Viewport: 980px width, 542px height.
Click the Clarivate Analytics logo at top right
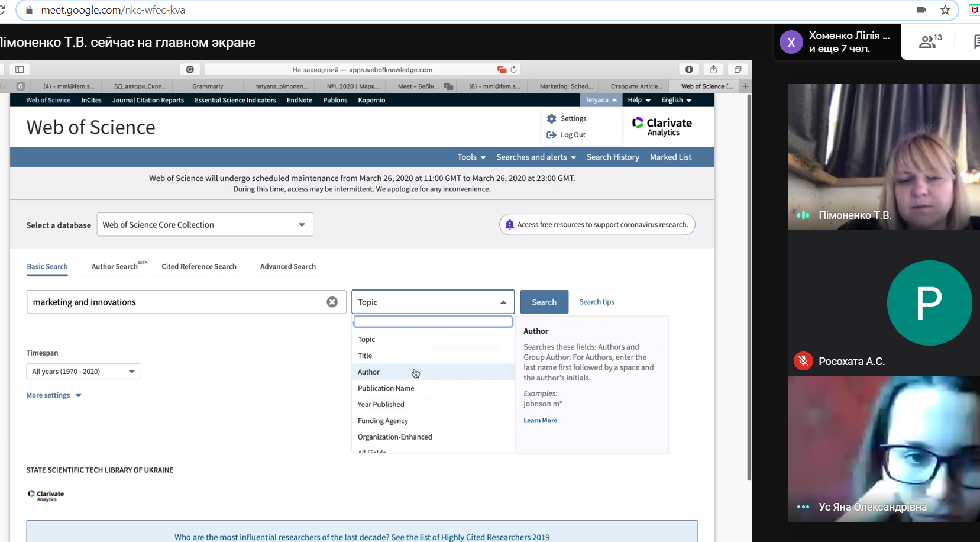point(662,127)
